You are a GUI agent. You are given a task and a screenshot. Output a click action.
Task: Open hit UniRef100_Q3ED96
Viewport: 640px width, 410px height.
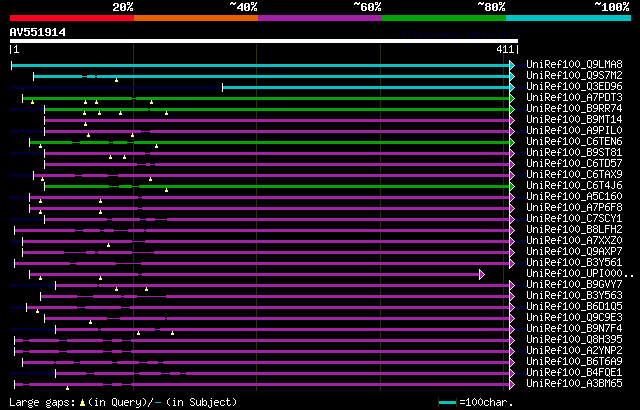coord(574,86)
